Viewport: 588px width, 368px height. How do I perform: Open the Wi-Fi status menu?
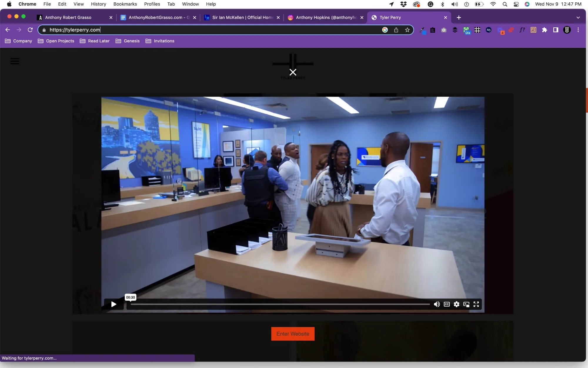coord(493,4)
